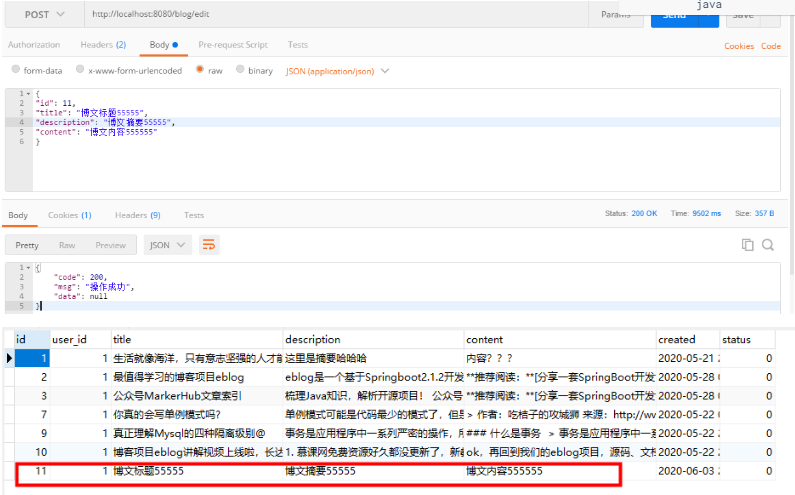The width and height of the screenshot is (795, 495).
Task: Toggle the line wrap icon
Action: (x=209, y=245)
